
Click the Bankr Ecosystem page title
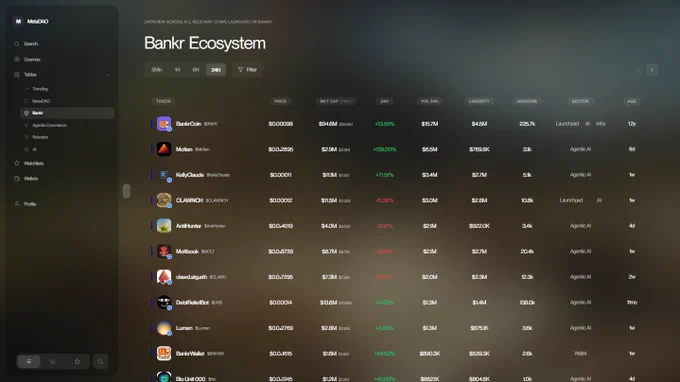coord(205,43)
